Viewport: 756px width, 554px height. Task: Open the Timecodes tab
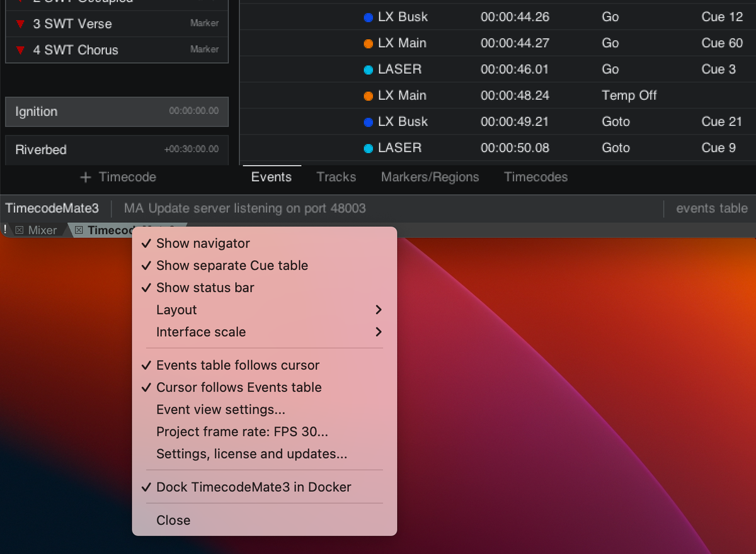click(535, 178)
